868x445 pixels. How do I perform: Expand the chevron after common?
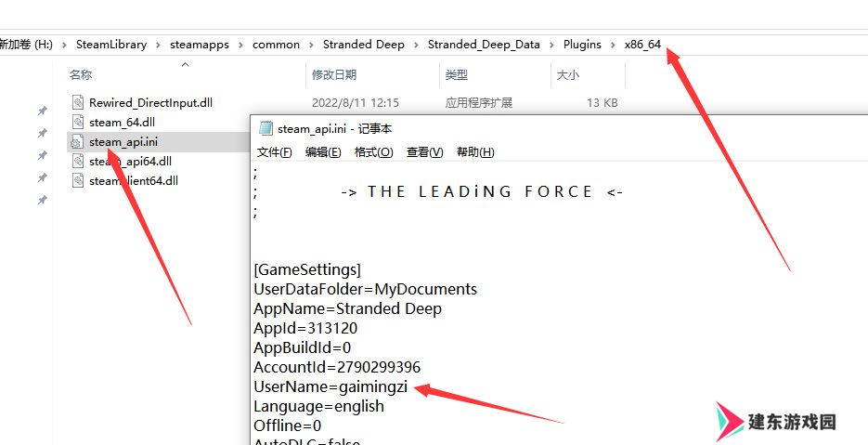coord(312,45)
